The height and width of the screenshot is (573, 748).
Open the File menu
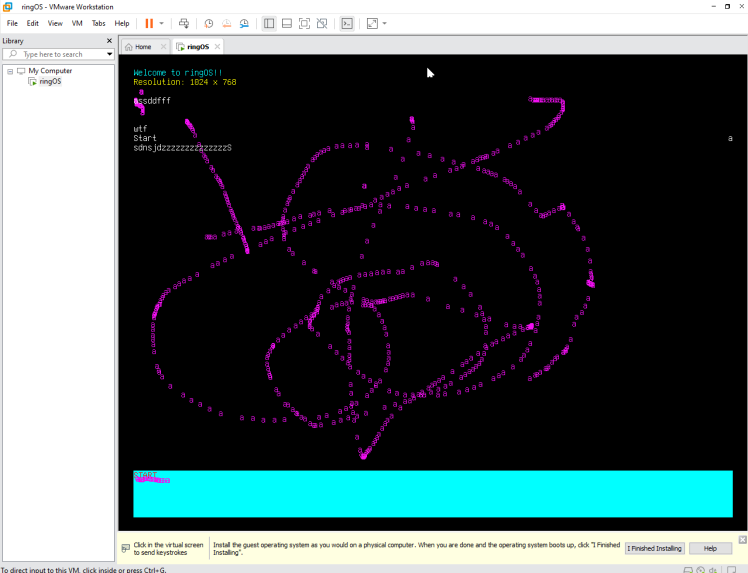tap(12, 23)
